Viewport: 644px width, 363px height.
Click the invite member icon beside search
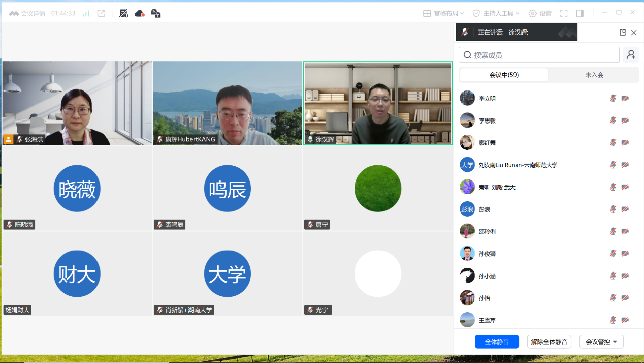tap(631, 55)
